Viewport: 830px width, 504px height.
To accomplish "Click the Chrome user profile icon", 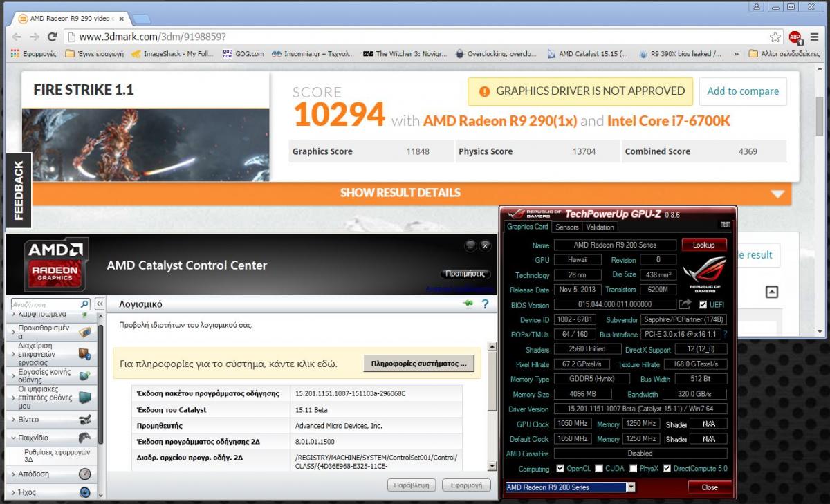I will tap(757, 6).
